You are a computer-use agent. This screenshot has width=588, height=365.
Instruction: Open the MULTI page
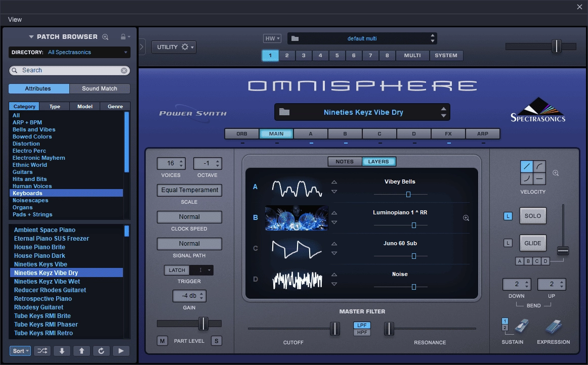(x=412, y=56)
